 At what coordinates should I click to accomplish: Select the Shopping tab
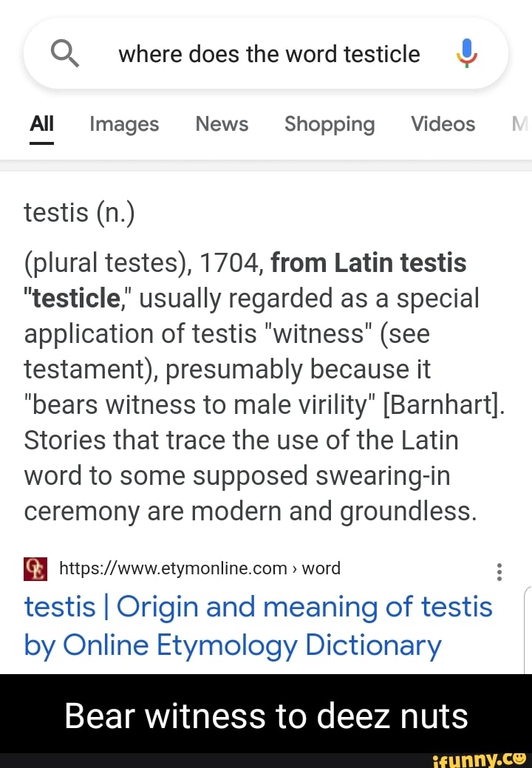pyautogui.click(x=330, y=124)
